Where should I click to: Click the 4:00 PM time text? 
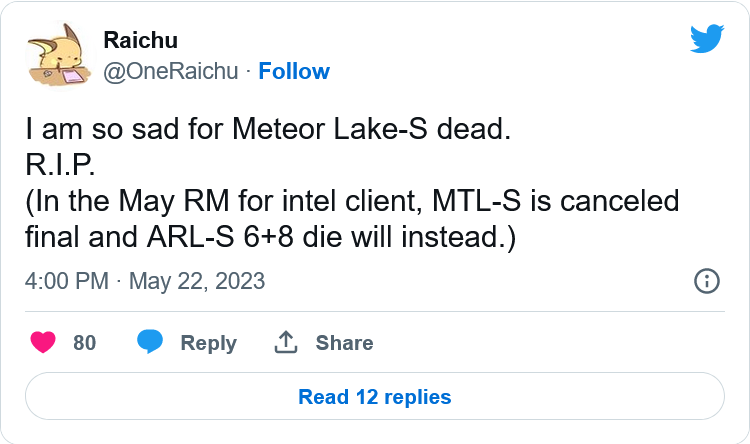pos(66,281)
